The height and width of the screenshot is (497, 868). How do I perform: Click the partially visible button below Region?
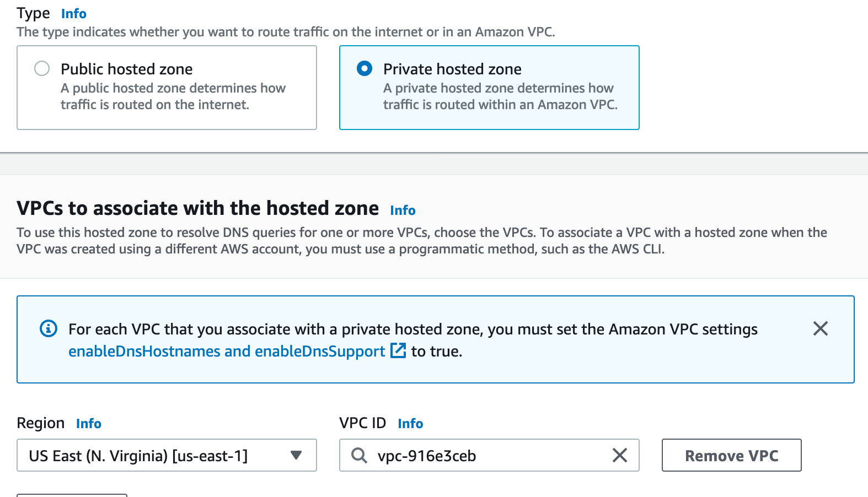pyautogui.click(x=72, y=495)
